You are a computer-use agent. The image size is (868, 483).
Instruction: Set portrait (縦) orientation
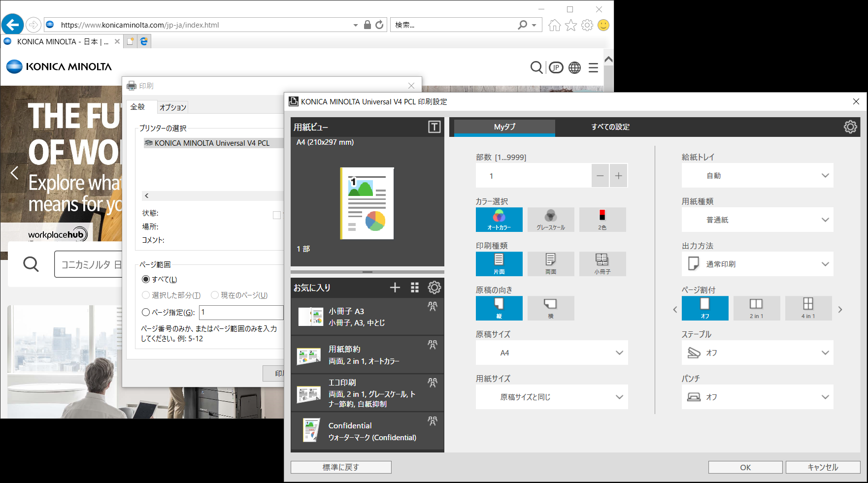499,308
